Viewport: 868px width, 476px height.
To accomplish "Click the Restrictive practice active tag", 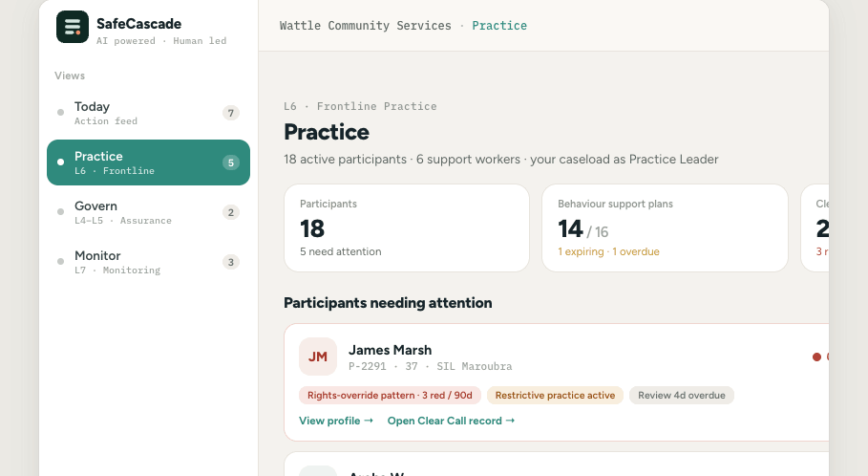I will click(x=555, y=395).
